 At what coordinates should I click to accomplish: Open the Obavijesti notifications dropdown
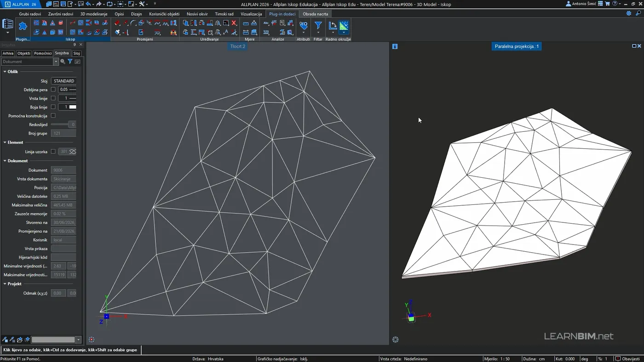coord(627,359)
